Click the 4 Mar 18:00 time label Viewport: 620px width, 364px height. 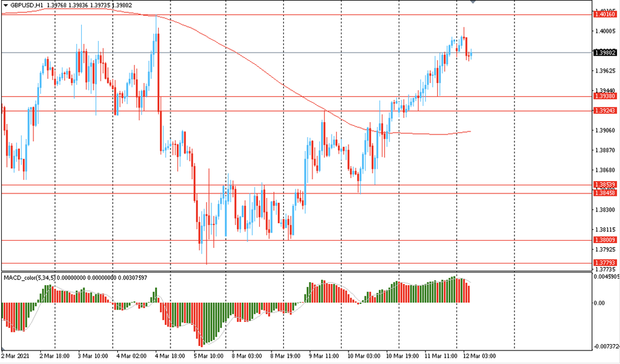click(170, 356)
